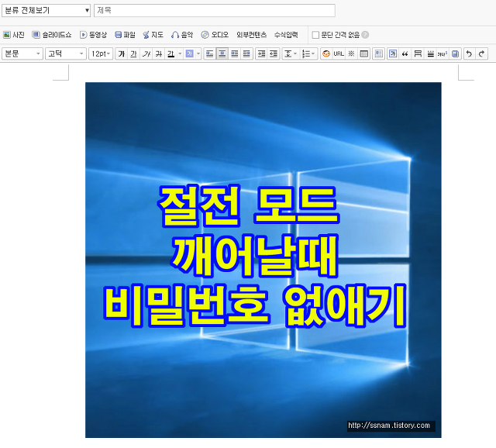Justify the text alignment

tap(246, 53)
